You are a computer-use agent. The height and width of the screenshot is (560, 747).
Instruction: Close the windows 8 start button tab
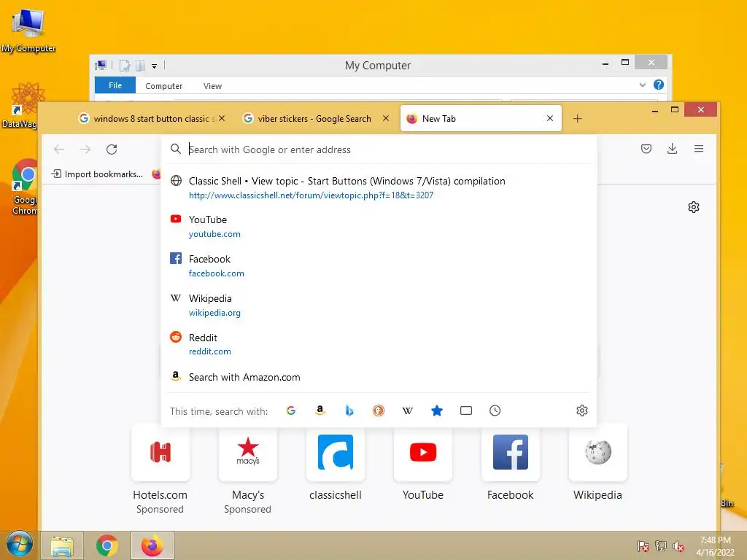tap(222, 118)
